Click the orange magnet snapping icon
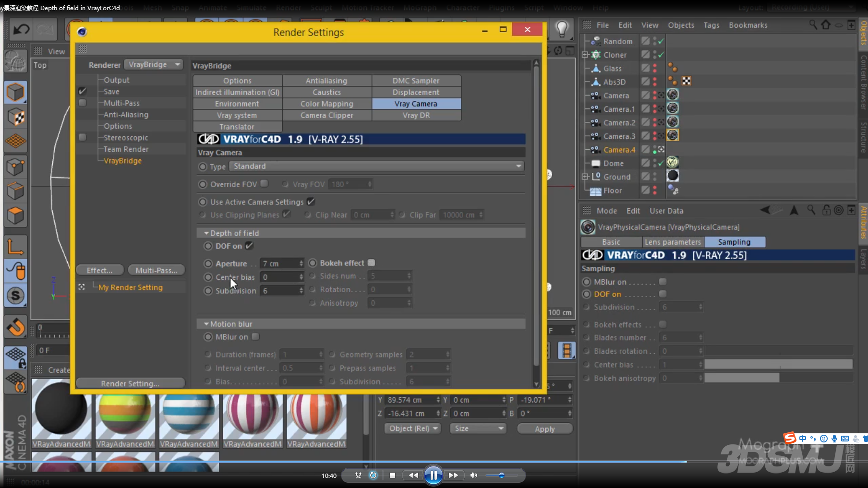Image resolution: width=868 pixels, height=488 pixels. point(15,328)
